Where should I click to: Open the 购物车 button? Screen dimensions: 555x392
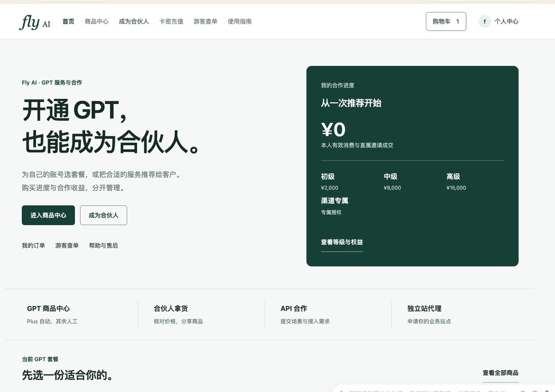[446, 21]
